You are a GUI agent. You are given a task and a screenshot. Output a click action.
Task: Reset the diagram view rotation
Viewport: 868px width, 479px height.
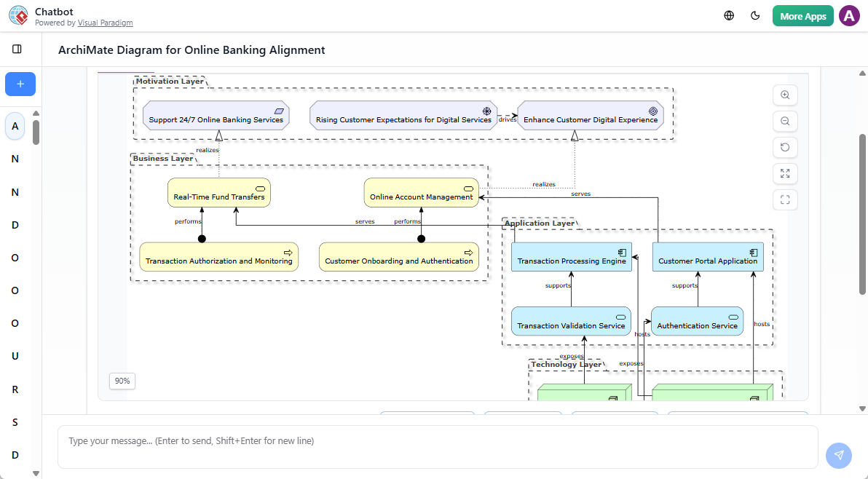[x=784, y=147]
